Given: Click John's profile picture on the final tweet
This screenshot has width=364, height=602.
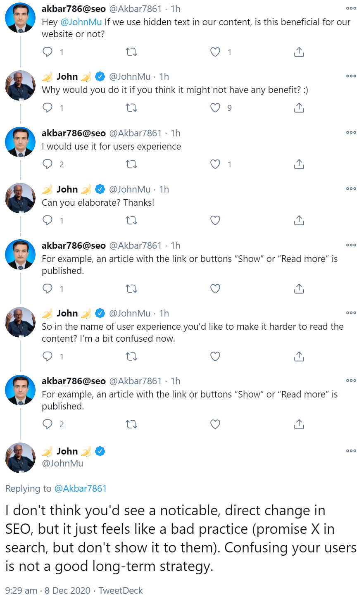Looking at the screenshot, I should 20,457.
